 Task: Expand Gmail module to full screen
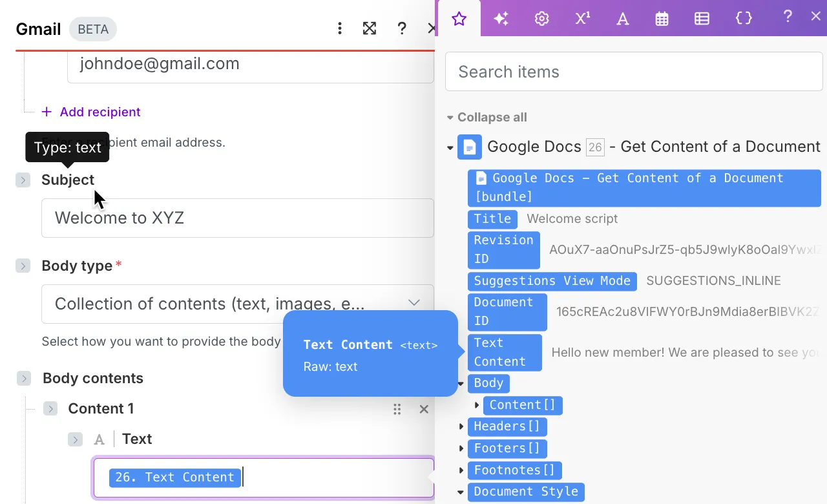370,28
